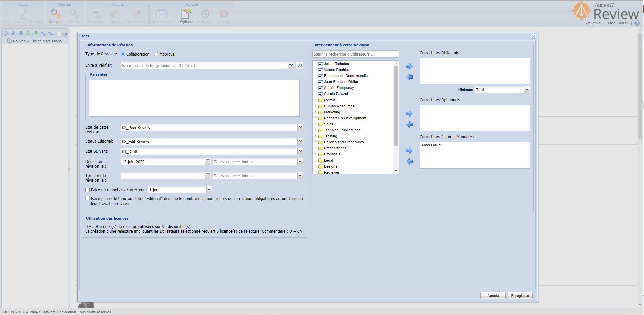Image resolution: width=644 pixels, height=315 pixels.
Task: Select the Collaboration revision type
Action: click(123, 54)
